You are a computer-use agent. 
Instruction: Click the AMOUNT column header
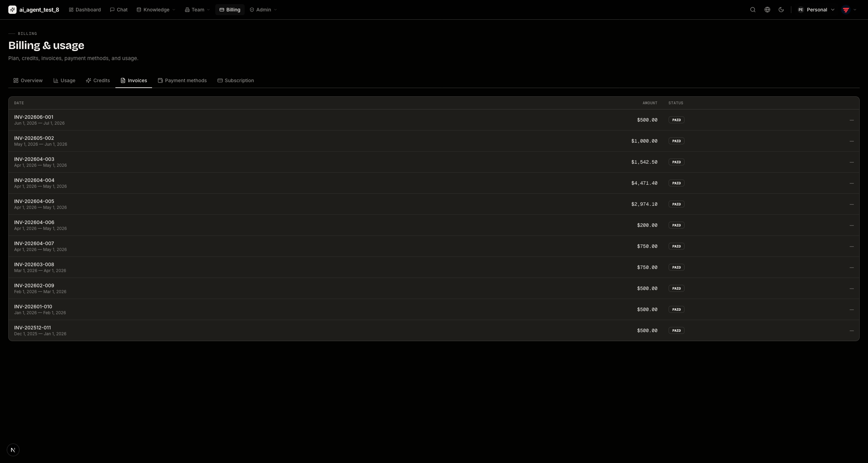pyautogui.click(x=650, y=103)
